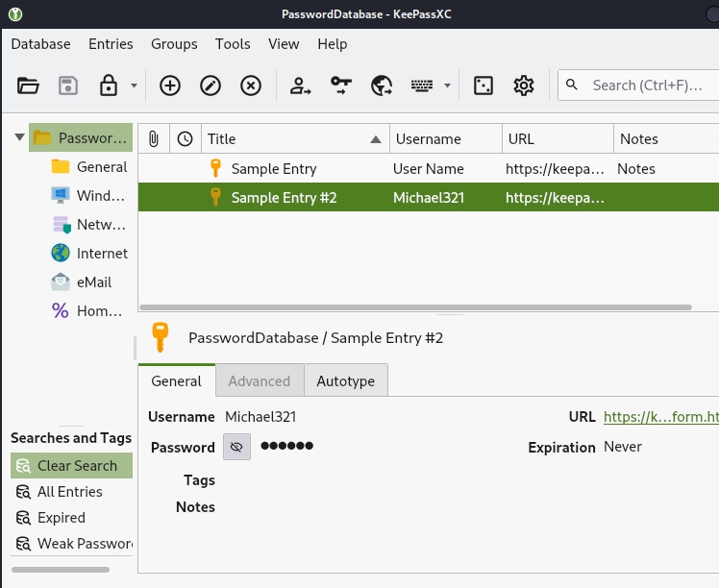
Task: Click the KeePassXC title bar app icon
Action: click(x=15, y=14)
